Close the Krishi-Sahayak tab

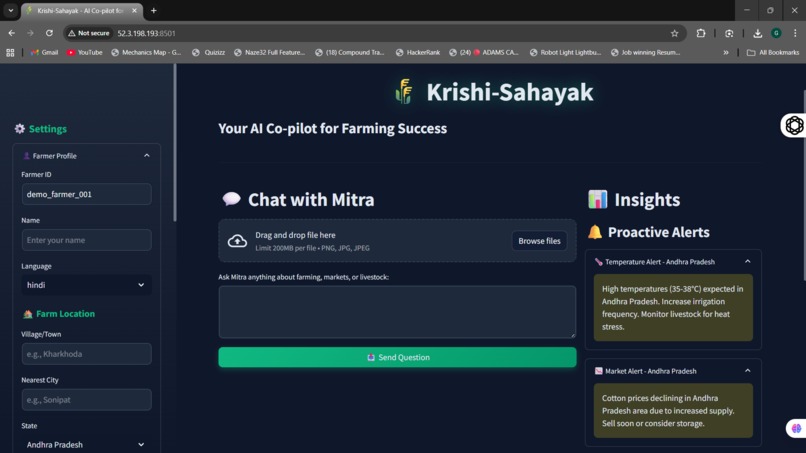(134, 10)
